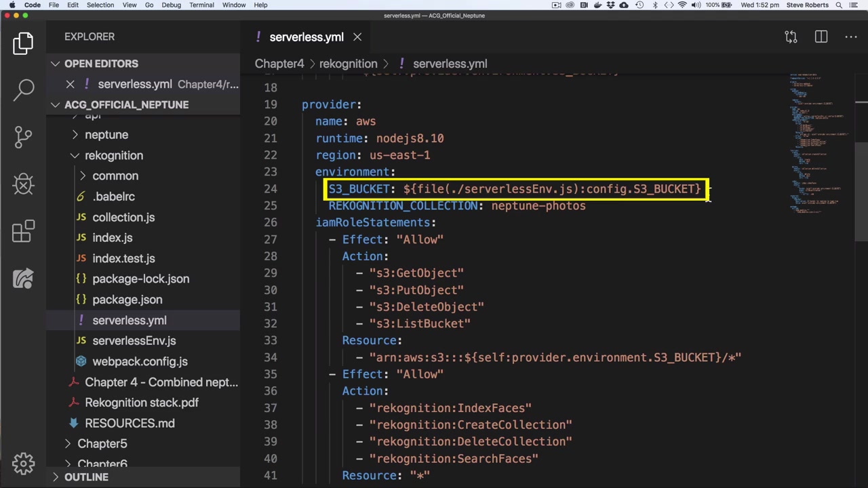Open the Explorer view in activity bar
The width and height of the screenshot is (868, 488).
coord(23,43)
